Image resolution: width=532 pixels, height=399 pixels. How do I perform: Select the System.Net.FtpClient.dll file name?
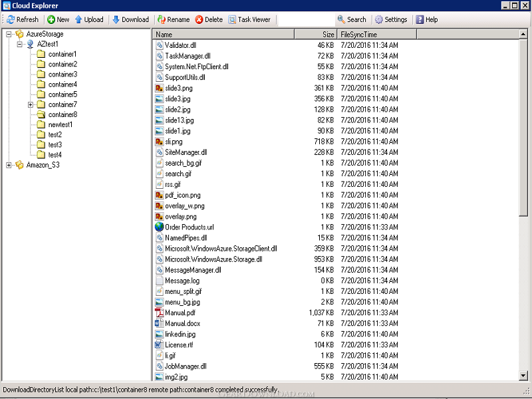(x=197, y=67)
